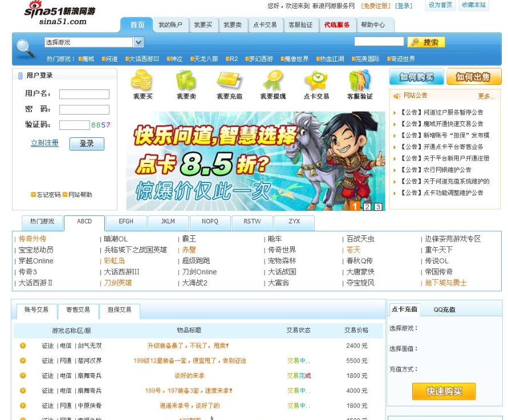Image resolution: width=508 pixels, height=420 pixels.
Task: Click the 快速购买 button
Action: (444, 391)
